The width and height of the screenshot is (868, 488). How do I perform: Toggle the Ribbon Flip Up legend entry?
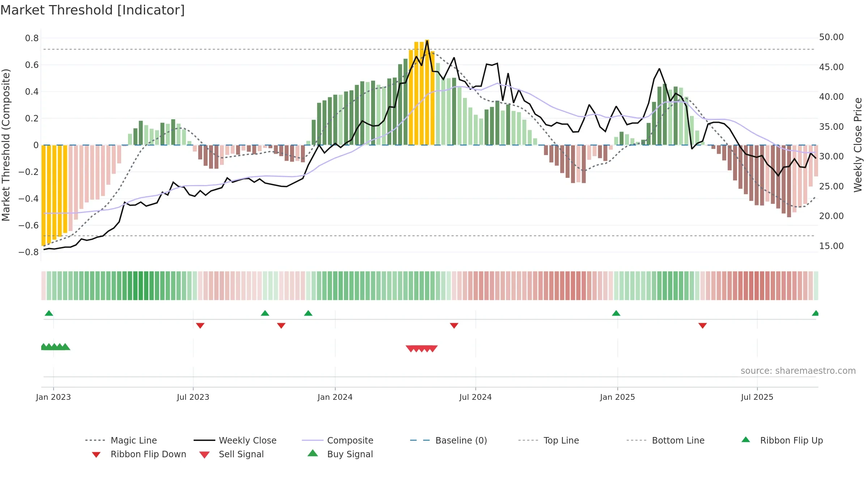(x=782, y=440)
